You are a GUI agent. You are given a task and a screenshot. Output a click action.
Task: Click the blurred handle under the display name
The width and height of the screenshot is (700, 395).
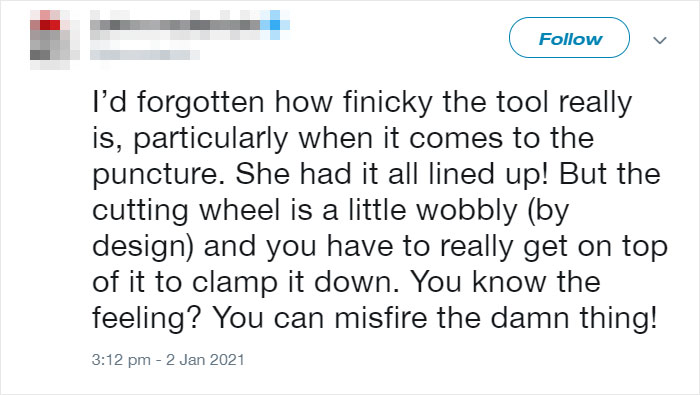tap(145, 55)
